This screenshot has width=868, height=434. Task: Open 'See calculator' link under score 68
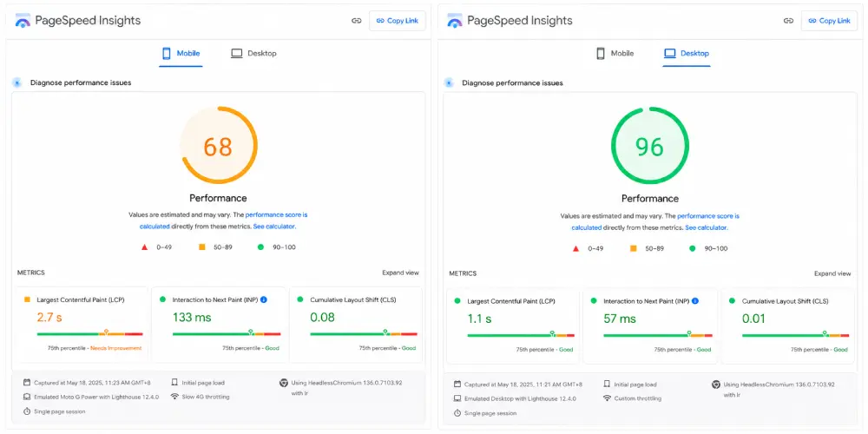[273, 227]
